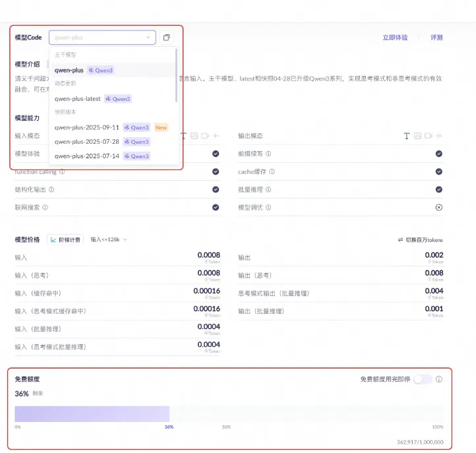Expand the 输入<=128k tier dropdown
Viewport: 476px width, 453px height.
click(x=109, y=239)
